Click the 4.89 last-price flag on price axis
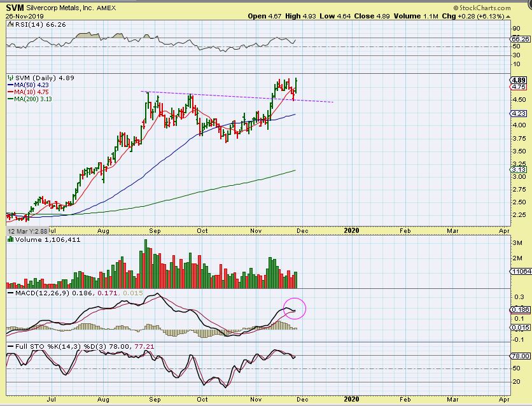 519,80
